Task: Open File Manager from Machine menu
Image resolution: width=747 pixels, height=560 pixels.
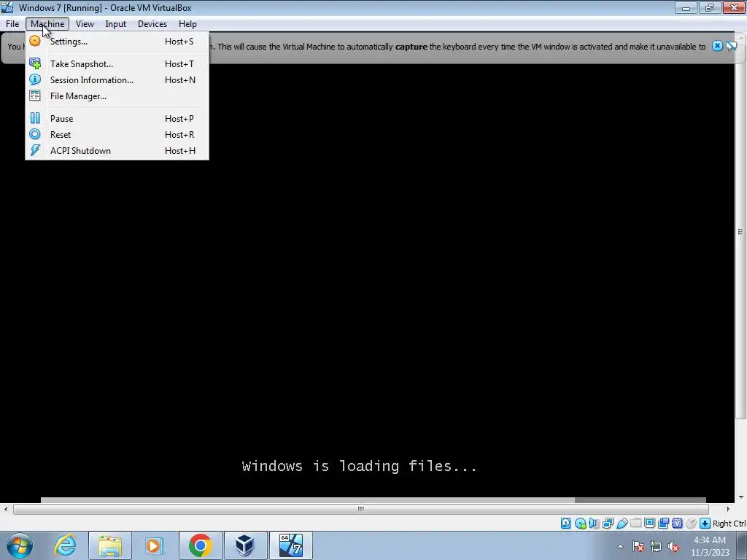Action: point(117,96)
